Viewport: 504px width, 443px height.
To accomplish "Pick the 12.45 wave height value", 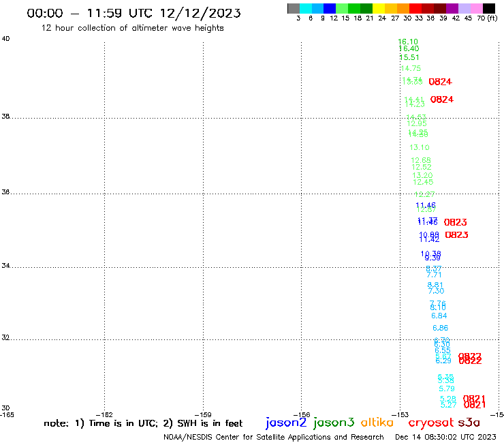I will [423, 183].
